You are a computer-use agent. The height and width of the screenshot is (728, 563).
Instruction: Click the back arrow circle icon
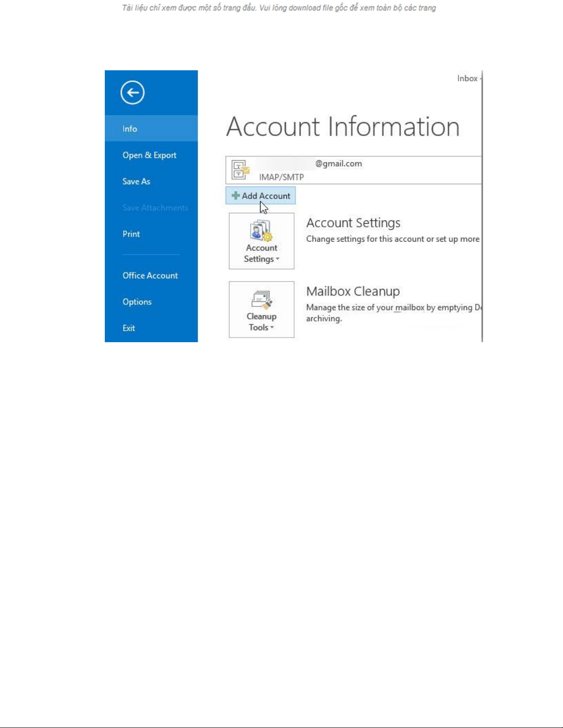[x=132, y=92]
